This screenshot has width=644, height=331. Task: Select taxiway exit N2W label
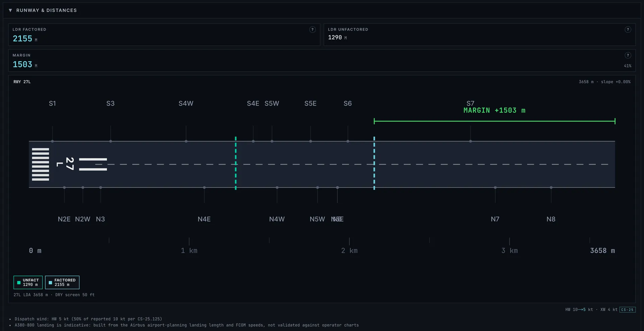tap(83, 219)
